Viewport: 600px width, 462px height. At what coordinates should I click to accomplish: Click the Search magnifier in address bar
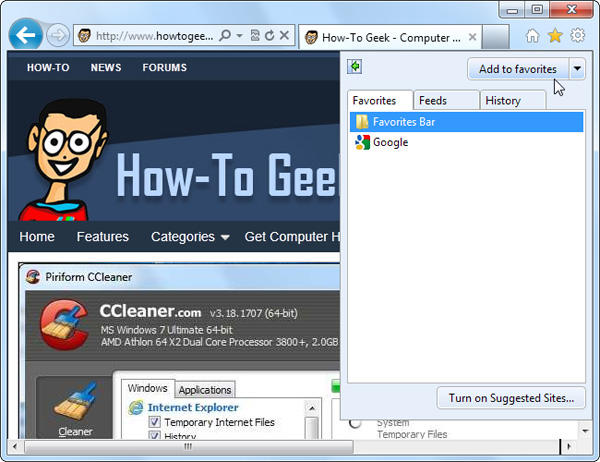[x=225, y=36]
